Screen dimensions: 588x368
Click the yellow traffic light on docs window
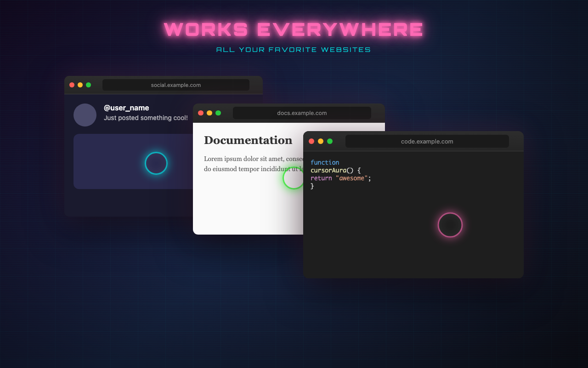click(x=209, y=113)
